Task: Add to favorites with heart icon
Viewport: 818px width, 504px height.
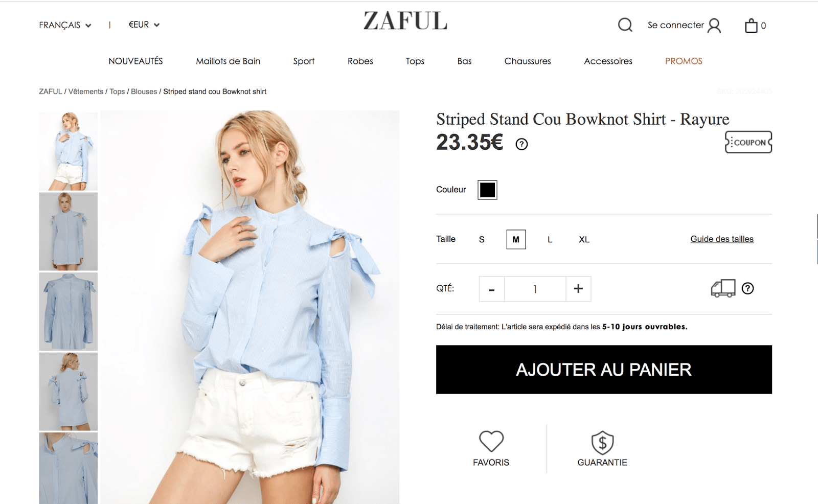Action: [491, 441]
